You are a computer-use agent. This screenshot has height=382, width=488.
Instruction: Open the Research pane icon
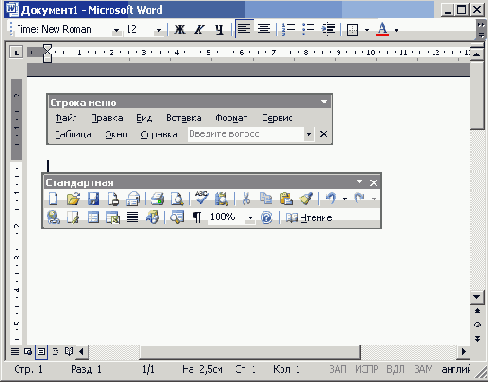pyautogui.click(x=221, y=199)
